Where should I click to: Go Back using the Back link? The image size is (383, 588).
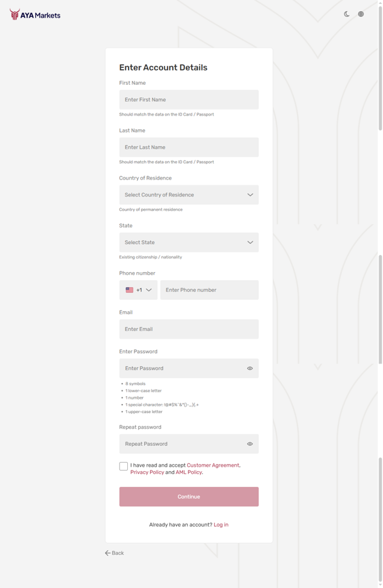[114, 553]
